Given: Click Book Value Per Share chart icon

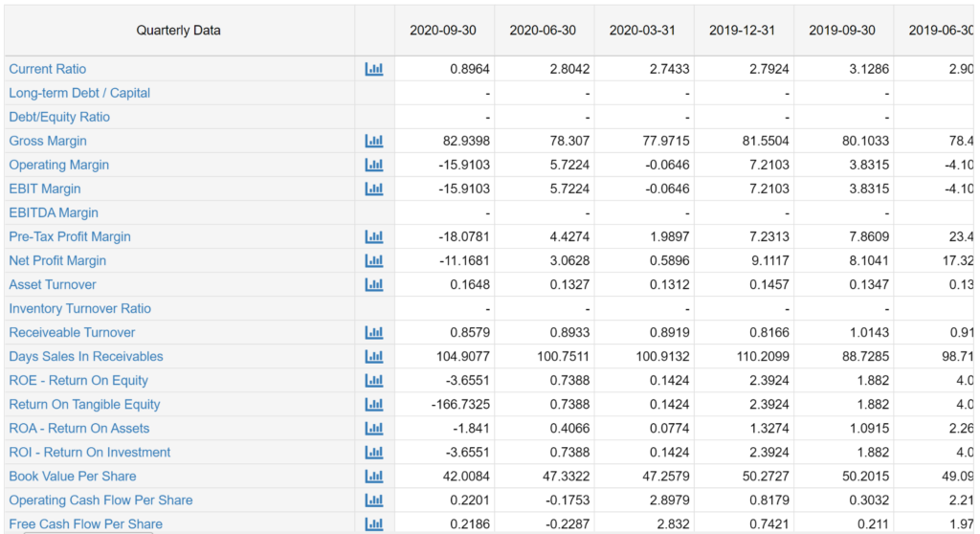Looking at the screenshot, I should [x=373, y=476].
